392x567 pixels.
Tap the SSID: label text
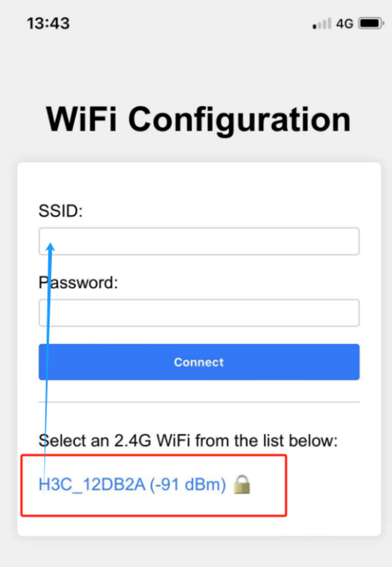[x=61, y=211]
